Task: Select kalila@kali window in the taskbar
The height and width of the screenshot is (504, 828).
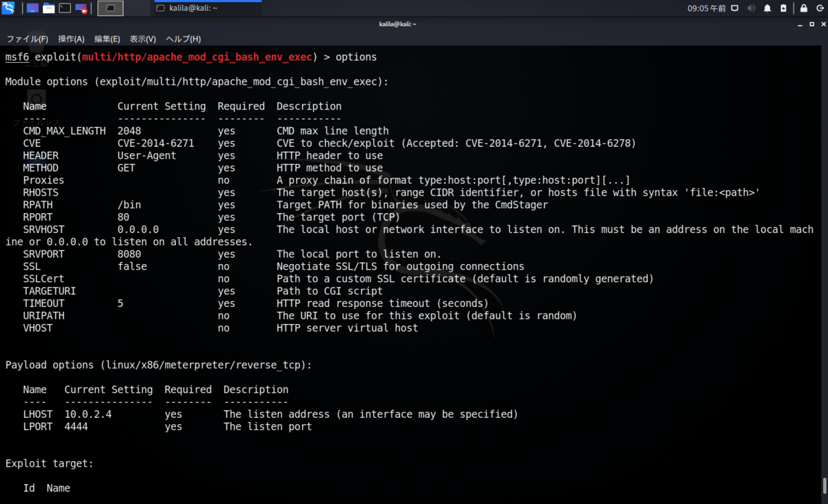Action: click(207, 8)
